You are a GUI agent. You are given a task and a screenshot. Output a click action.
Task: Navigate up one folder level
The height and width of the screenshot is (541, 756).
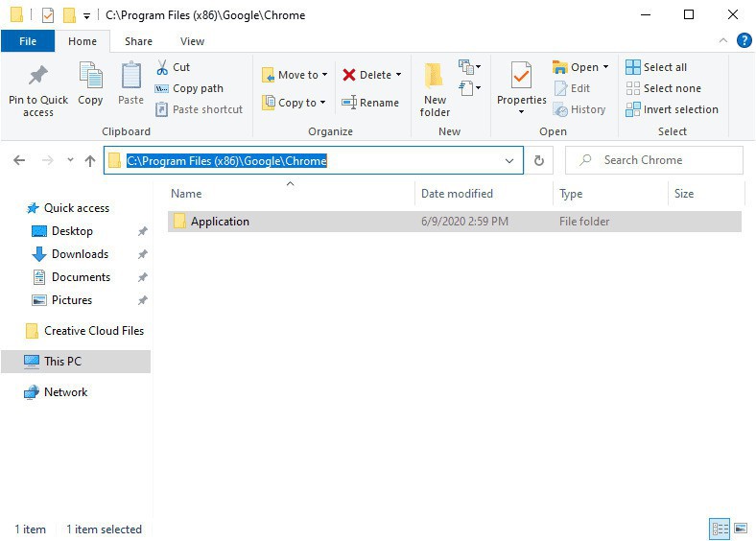click(90, 161)
